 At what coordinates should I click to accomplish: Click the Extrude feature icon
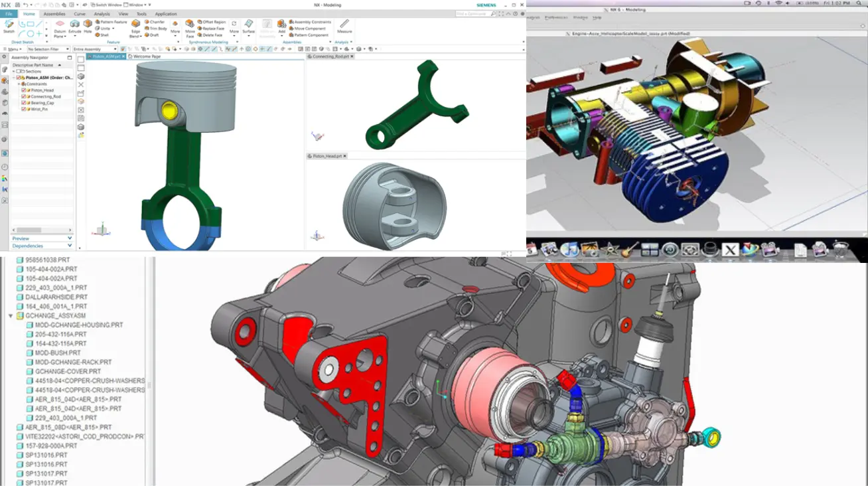75,27
